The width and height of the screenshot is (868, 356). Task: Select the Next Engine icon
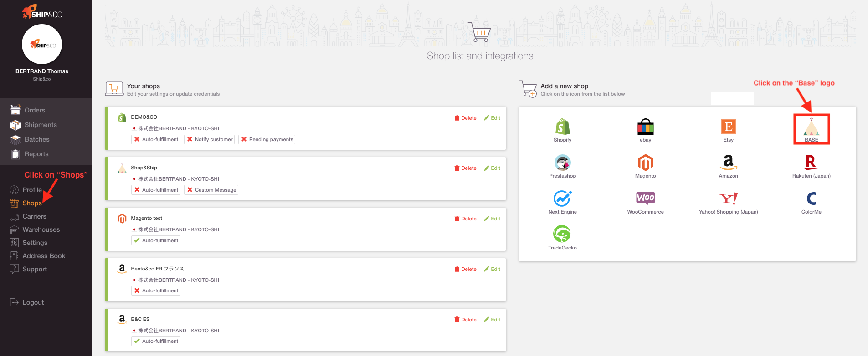coord(562,198)
